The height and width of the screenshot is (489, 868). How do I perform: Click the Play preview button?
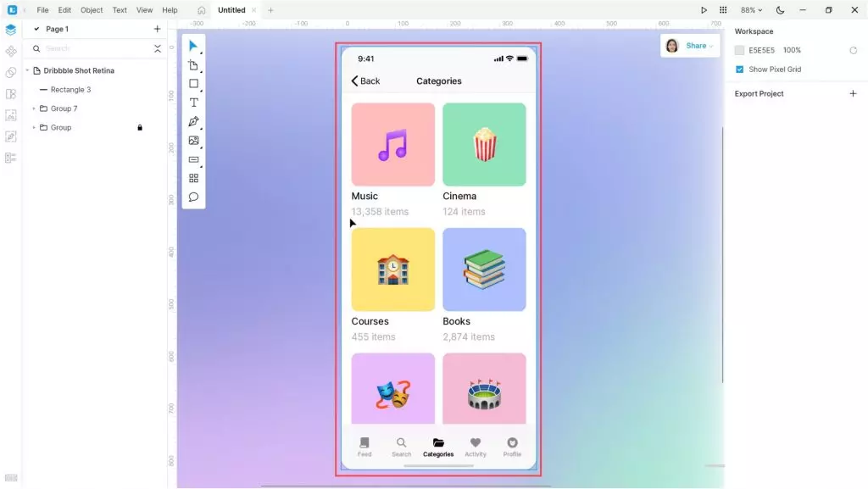[704, 10]
